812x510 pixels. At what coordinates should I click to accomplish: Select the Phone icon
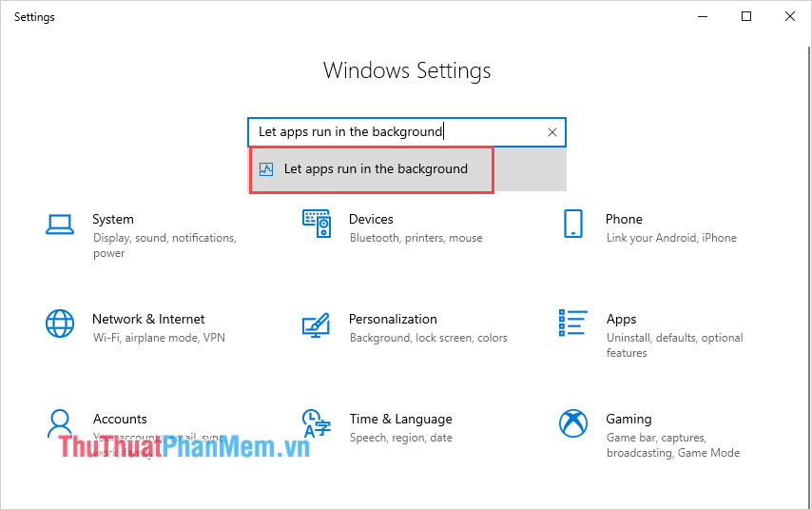[573, 224]
